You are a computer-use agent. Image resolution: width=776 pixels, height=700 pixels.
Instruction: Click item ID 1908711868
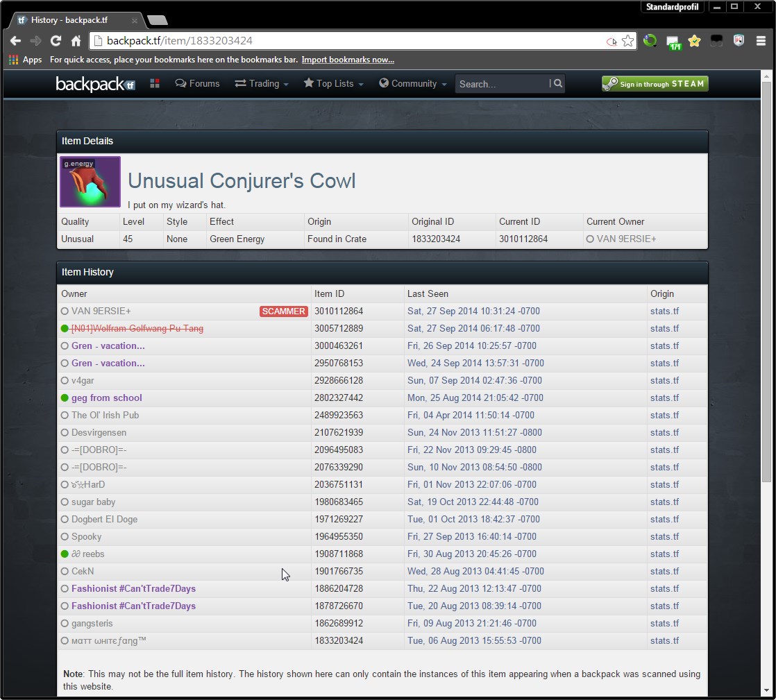(x=339, y=554)
